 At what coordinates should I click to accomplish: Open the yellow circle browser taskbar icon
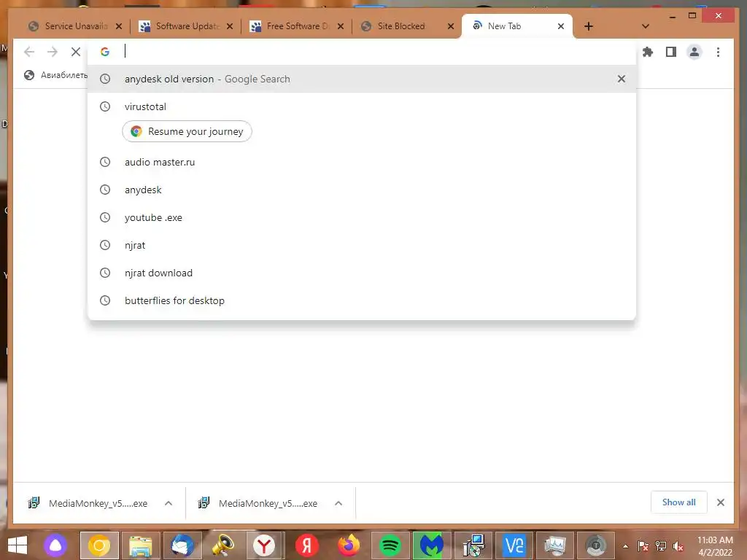tap(99, 545)
